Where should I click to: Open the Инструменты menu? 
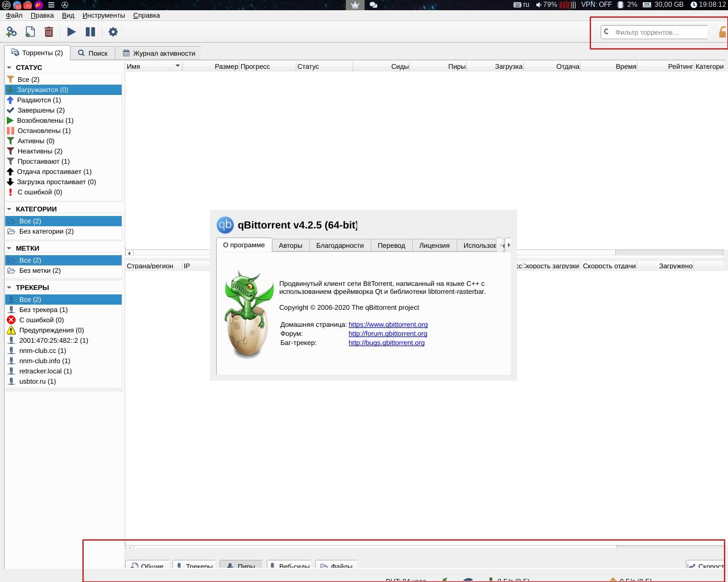pos(104,15)
